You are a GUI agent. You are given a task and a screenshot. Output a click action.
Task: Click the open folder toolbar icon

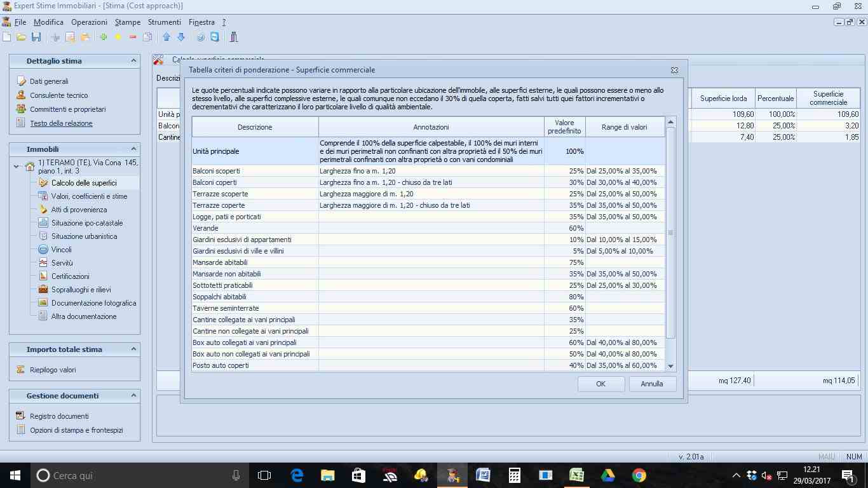(x=22, y=37)
